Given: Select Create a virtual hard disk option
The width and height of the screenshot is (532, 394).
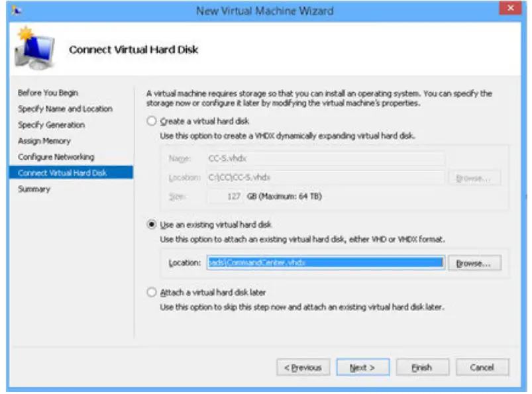Looking at the screenshot, I should pos(152,122).
